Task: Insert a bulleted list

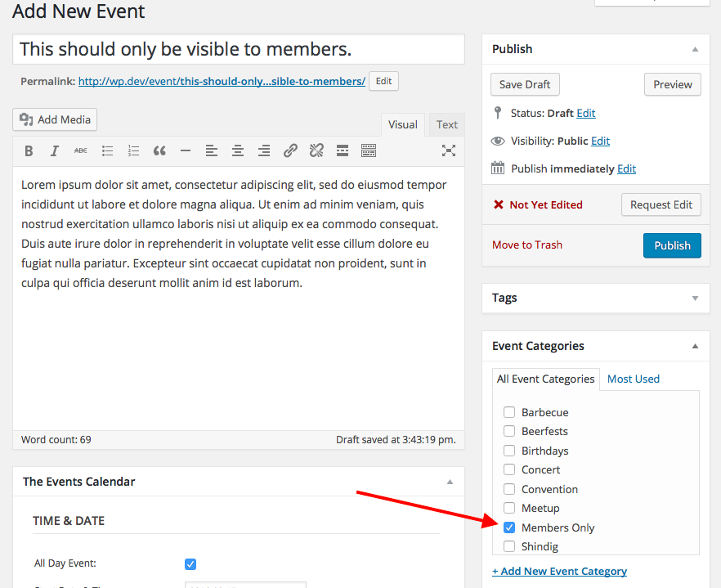Action: pos(107,150)
